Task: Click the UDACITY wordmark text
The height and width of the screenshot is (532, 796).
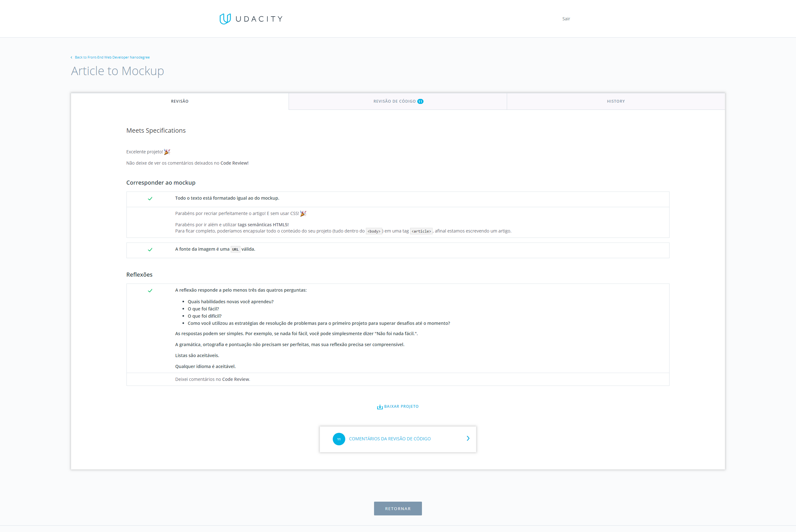Action: pyautogui.click(x=259, y=19)
